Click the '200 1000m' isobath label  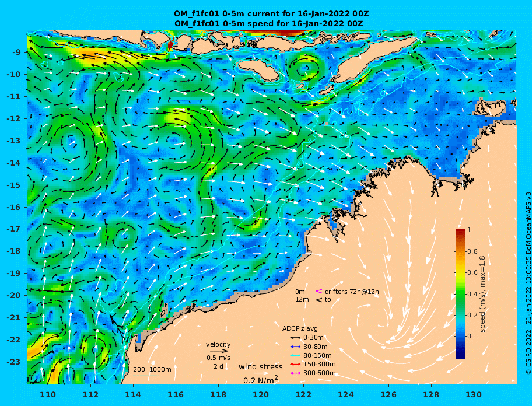[x=152, y=369]
